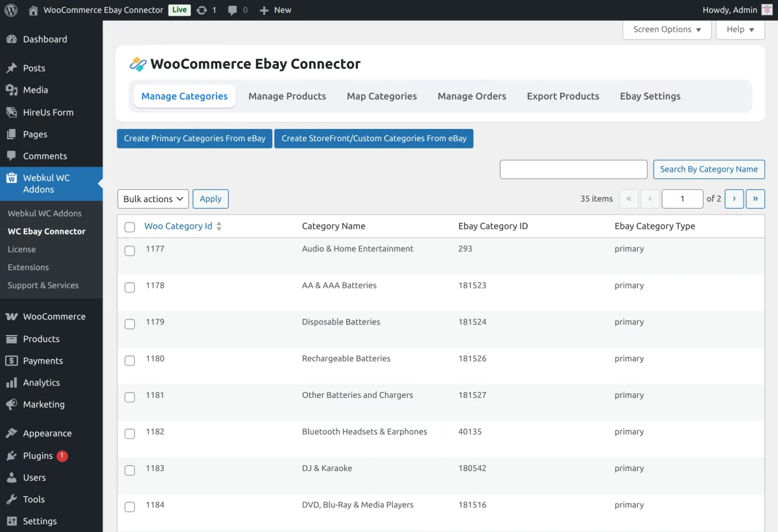Check the DVD, Blu-Ray & Media Players row
778x532 pixels.
(x=130, y=507)
